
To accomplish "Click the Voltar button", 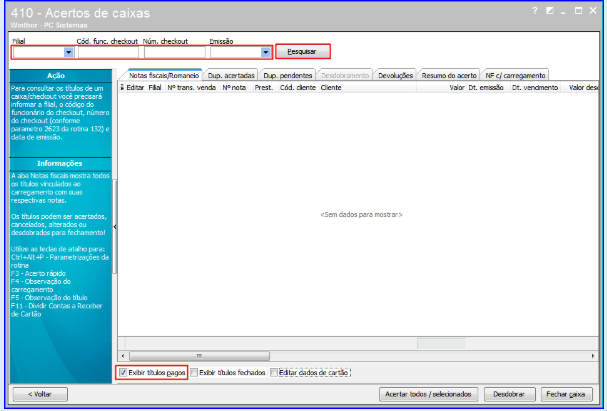I will 40,394.
